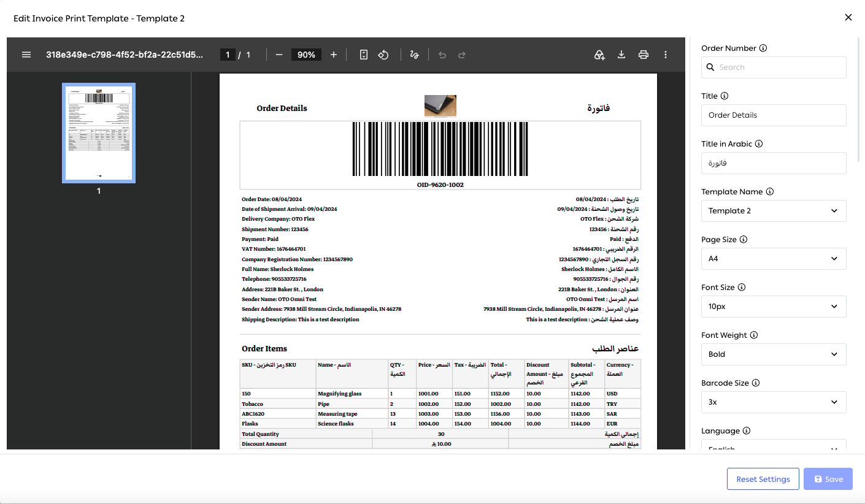This screenshot has width=865, height=504.
Task: Click the Full Name Sherlock Holmes line
Action: [278, 269]
